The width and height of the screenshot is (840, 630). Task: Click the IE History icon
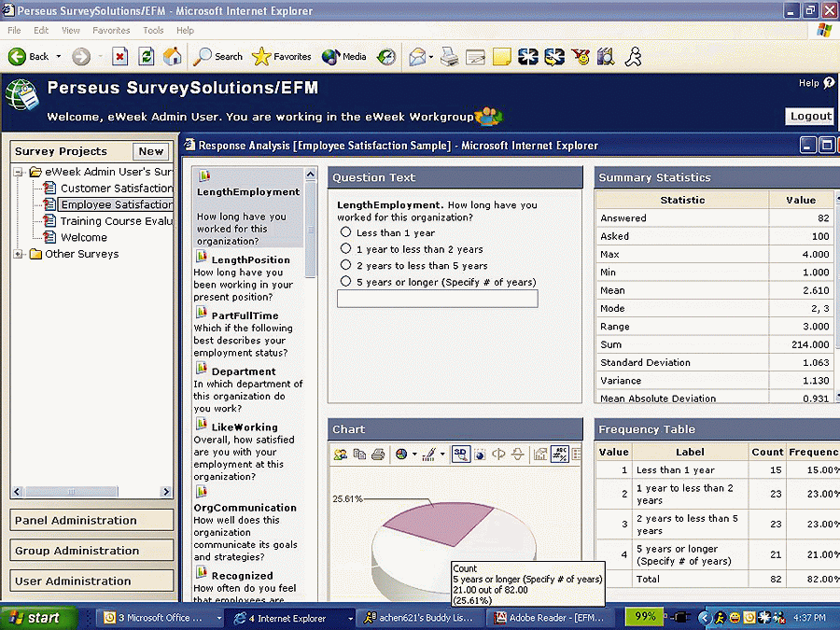pos(386,56)
